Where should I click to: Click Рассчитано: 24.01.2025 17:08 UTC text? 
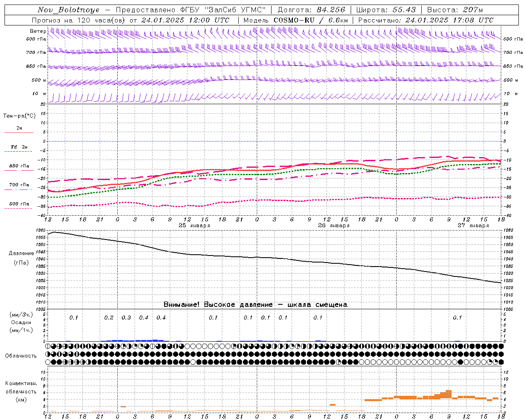[x=426, y=20]
